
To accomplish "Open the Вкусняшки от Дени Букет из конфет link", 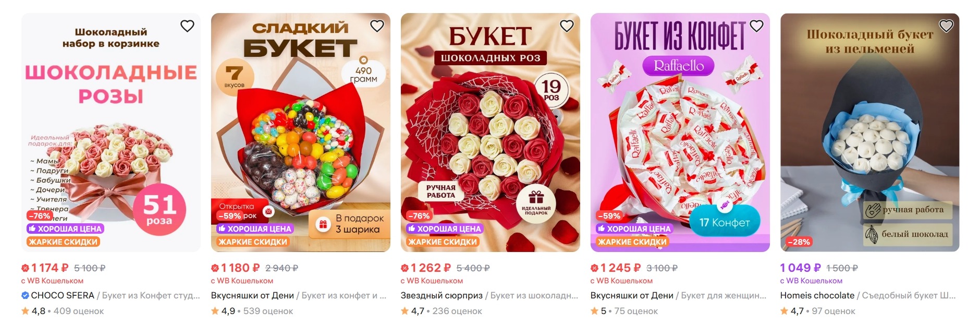I will [299, 295].
